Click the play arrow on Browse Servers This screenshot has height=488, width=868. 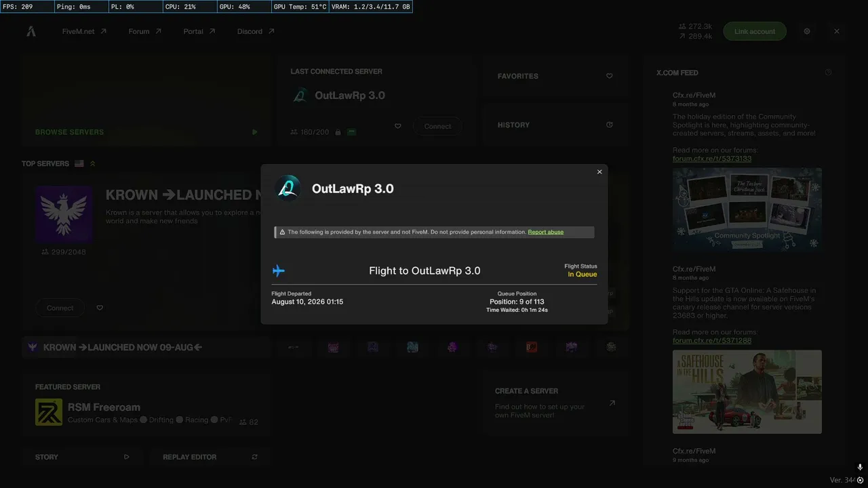(x=255, y=132)
